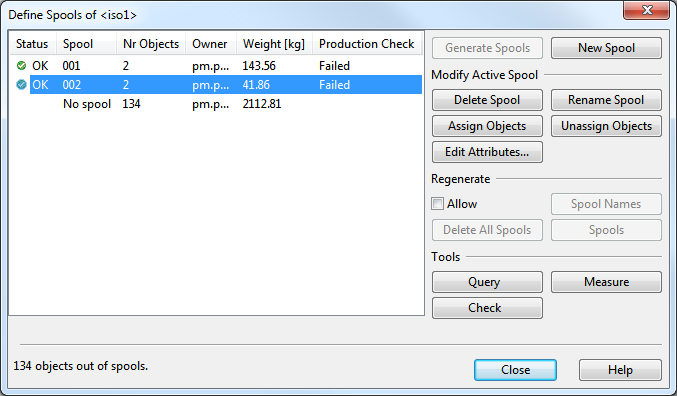
Task: Click the Unassign Objects button
Action: click(x=606, y=126)
